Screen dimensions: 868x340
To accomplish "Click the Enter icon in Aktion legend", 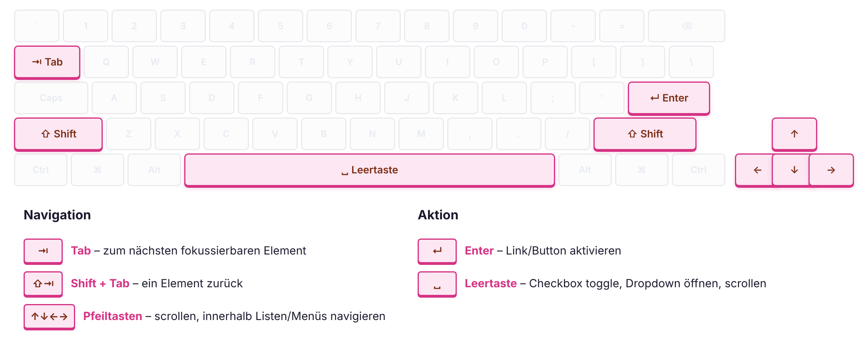I will pyautogui.click(x=437, y=251).
